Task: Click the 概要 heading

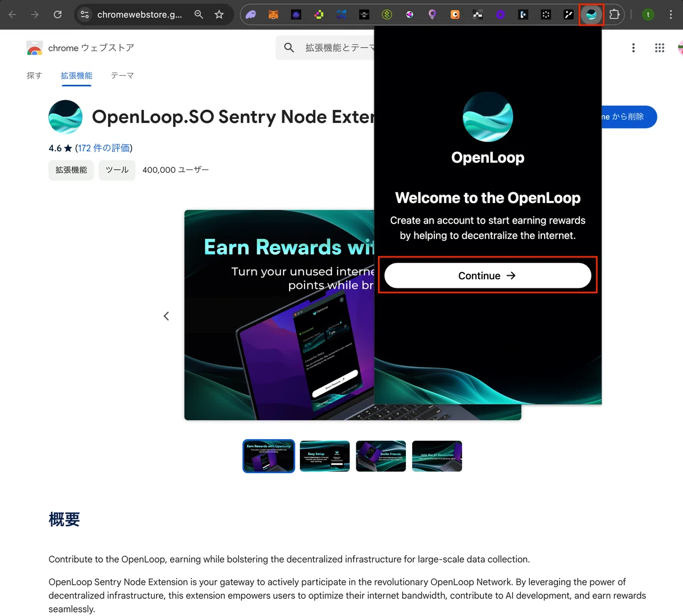Action: 64,519
